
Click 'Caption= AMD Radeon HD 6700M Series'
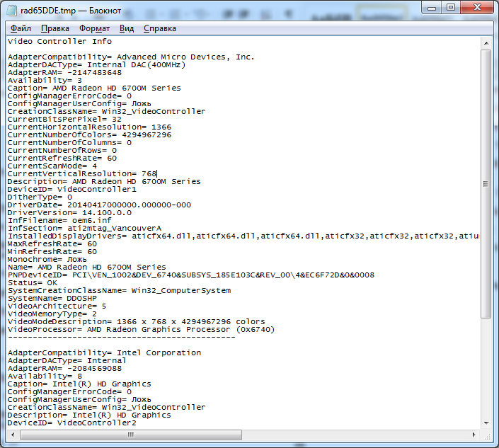[94, 88]
